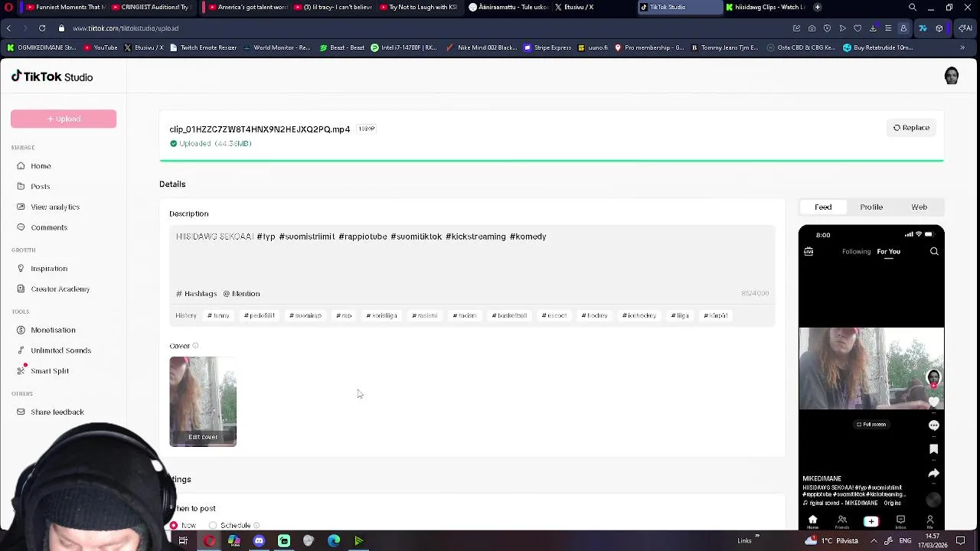
Task: Add the #liiga hashtag from history
Action: (x=681, y=315)
